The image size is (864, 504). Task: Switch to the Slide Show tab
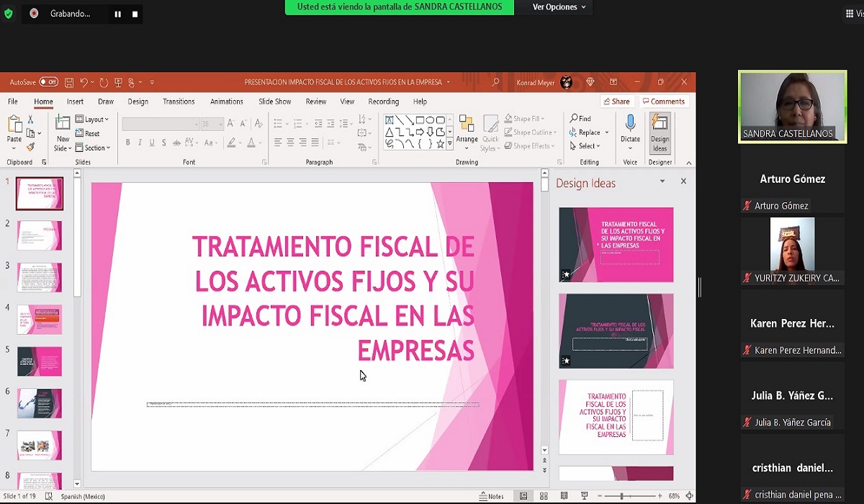(275, 102)
